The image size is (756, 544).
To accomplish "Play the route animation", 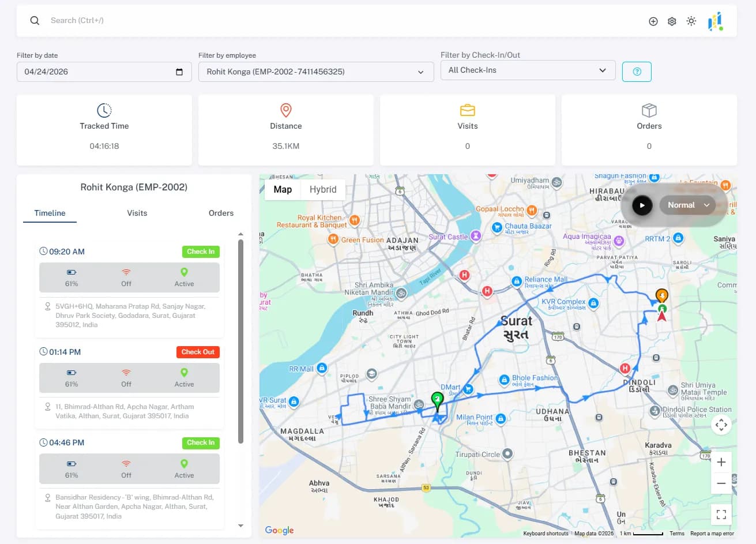I will tap(642, 205).
